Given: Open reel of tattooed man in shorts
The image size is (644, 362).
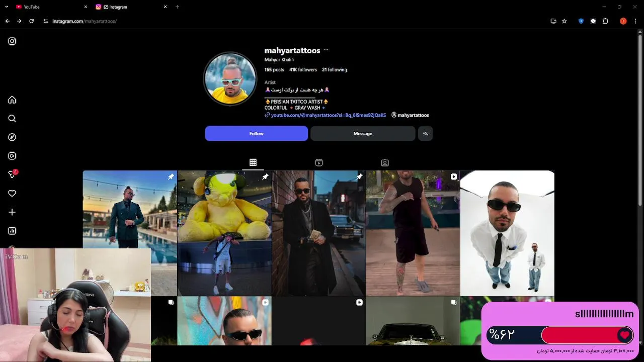Looking at the screenshot, I should [413, 233].
